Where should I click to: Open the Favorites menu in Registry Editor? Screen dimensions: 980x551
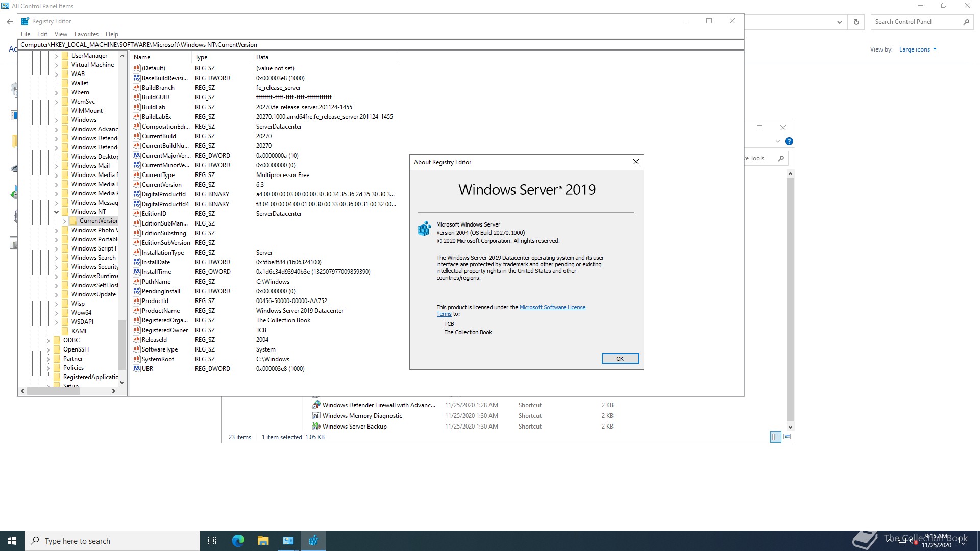[86, 34]
